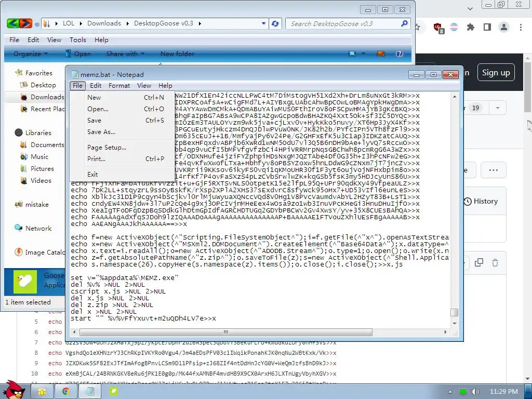The image size is (532, 399).
Task: Click the refresh icon beside the address bar
Action: click(x=275, y=23)
